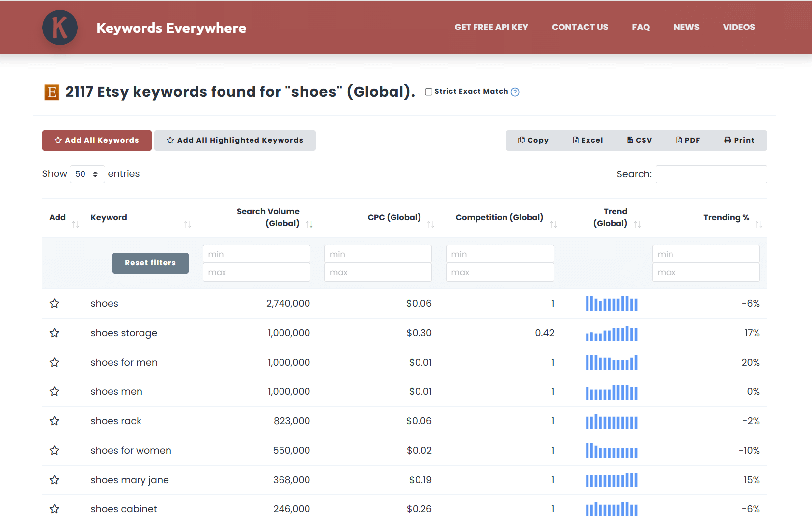This screenshot has height=516, width=812.
Task: Star the 'shoes' keyword row
Action: 55,303
